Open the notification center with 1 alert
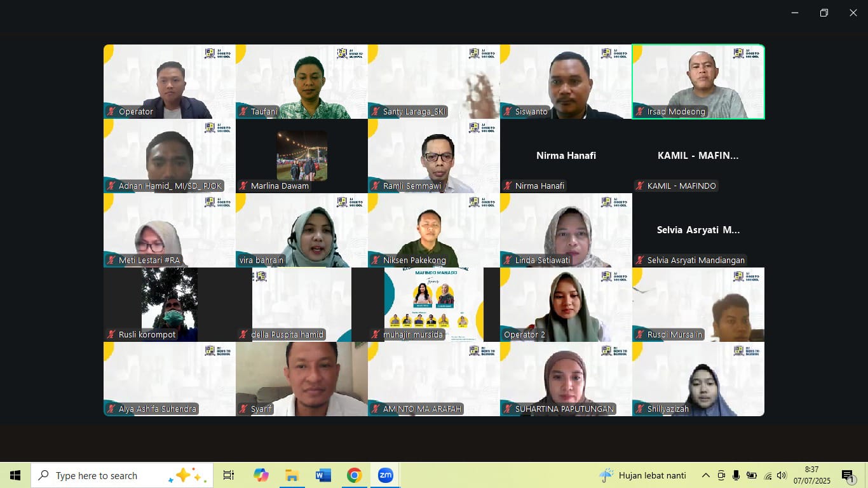 [x=848, y=475]
